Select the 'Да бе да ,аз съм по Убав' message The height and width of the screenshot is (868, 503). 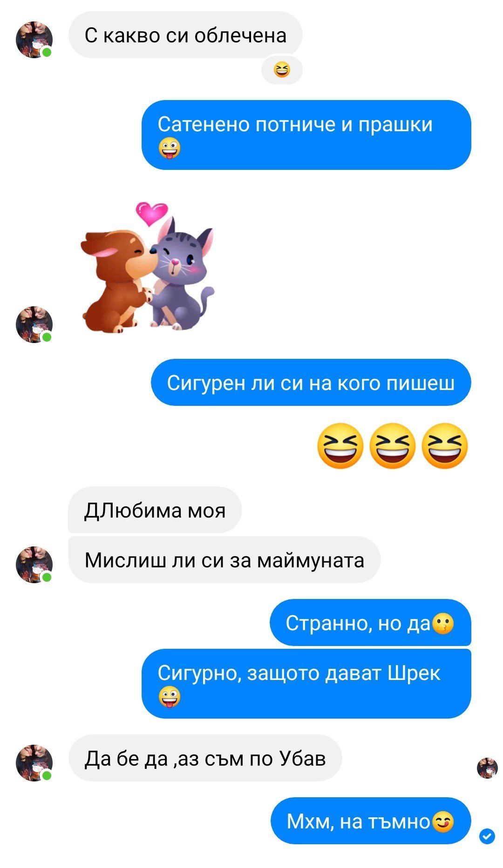point(205,758)
